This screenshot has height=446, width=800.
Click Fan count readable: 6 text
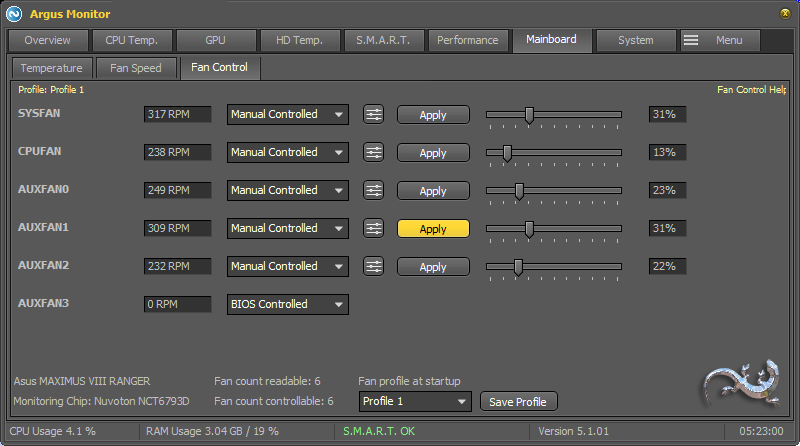pyautogui.click(x=267, y=381)
